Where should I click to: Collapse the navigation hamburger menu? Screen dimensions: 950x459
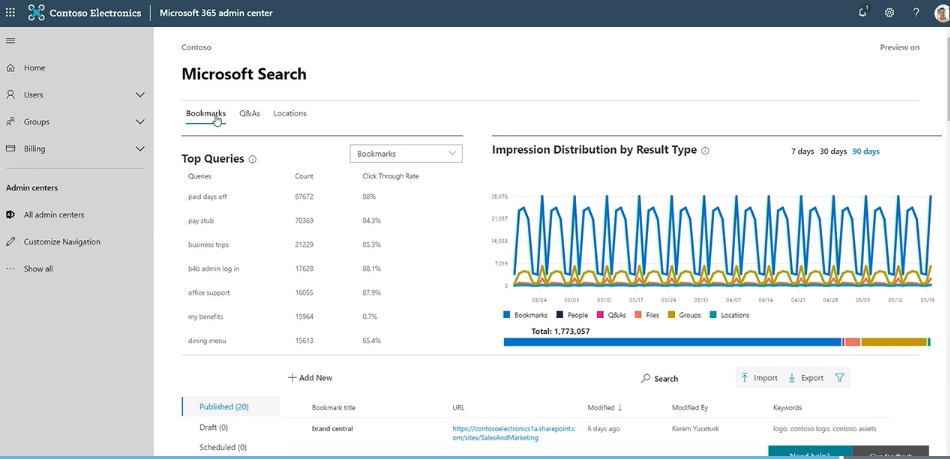(11, 41)
